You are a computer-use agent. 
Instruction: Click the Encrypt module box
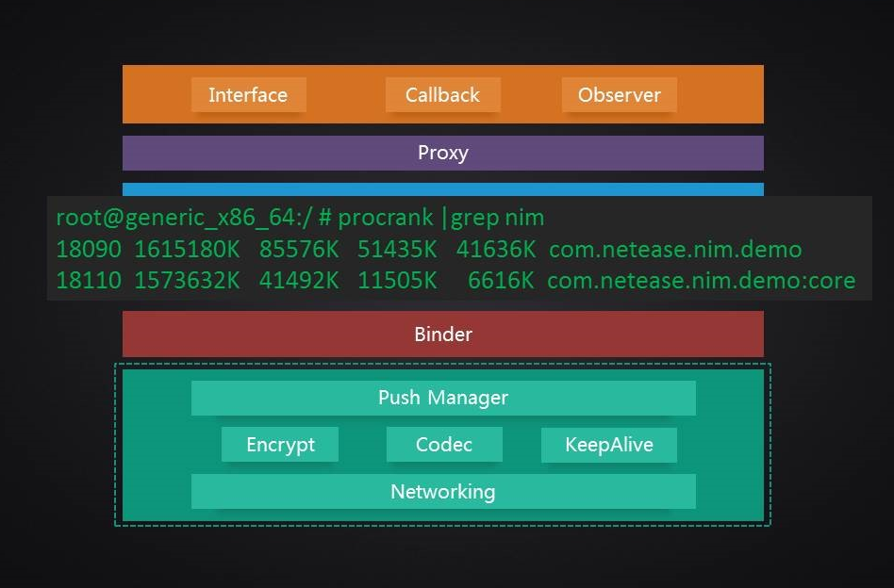tap(280, 445)
